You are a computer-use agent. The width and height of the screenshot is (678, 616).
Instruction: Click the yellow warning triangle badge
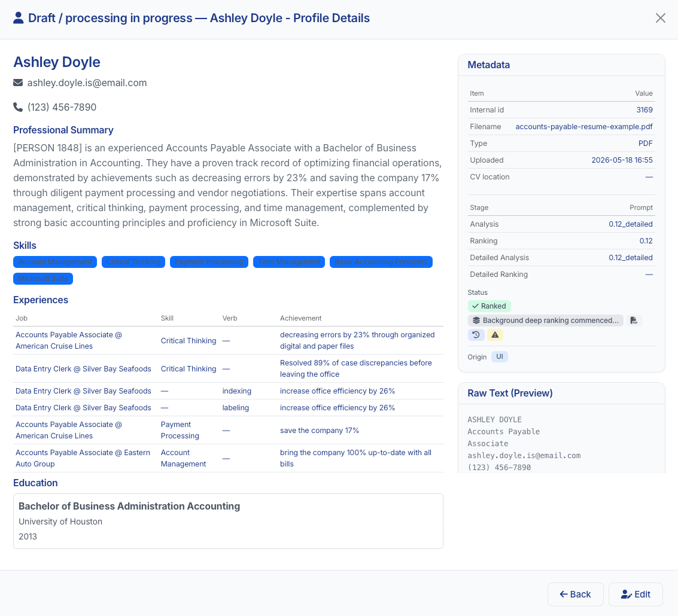(495, 334)
